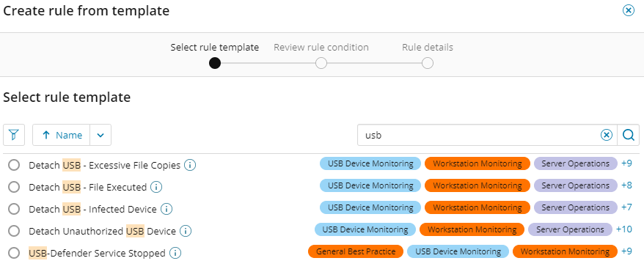The height and width of the screenshot is (269, 644).
Task: Toggle sort direction by Name
Action: (61, 135)
